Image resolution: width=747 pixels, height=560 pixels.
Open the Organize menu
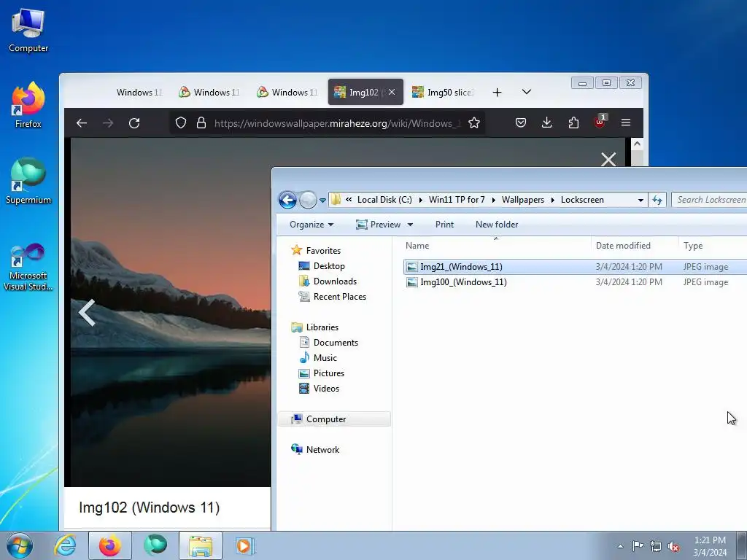pos(311,225)
